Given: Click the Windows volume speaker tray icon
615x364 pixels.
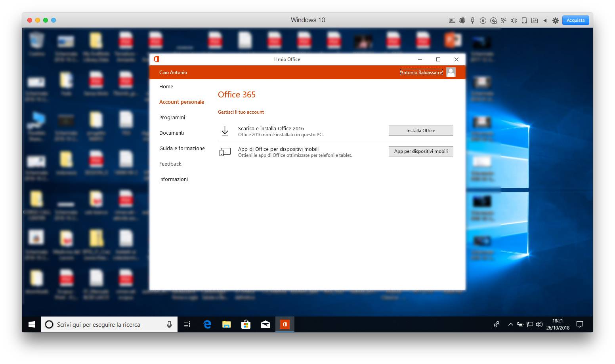Looking at the screenshot, I should tap(539, 325).
